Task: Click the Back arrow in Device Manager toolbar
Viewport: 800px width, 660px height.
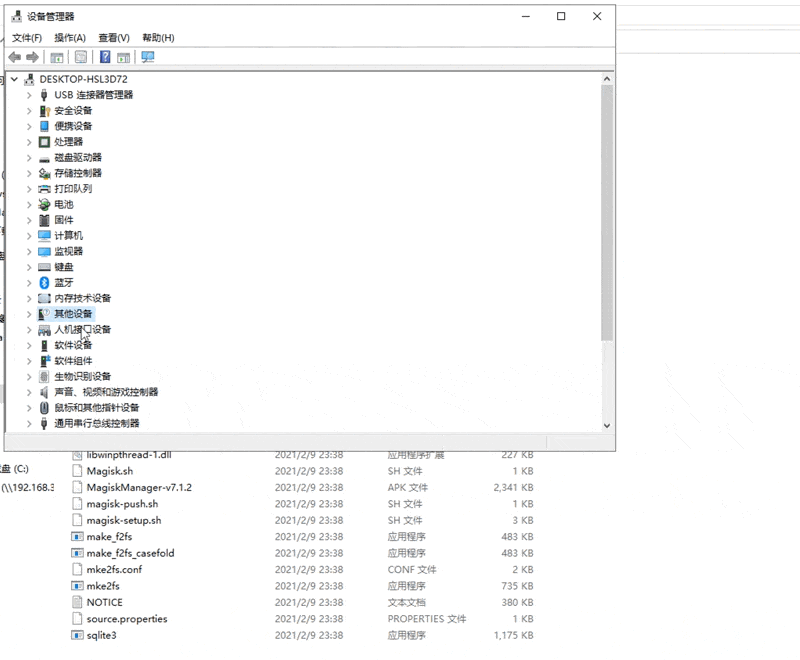Action: pyautogui.click(x=15, y=57)
